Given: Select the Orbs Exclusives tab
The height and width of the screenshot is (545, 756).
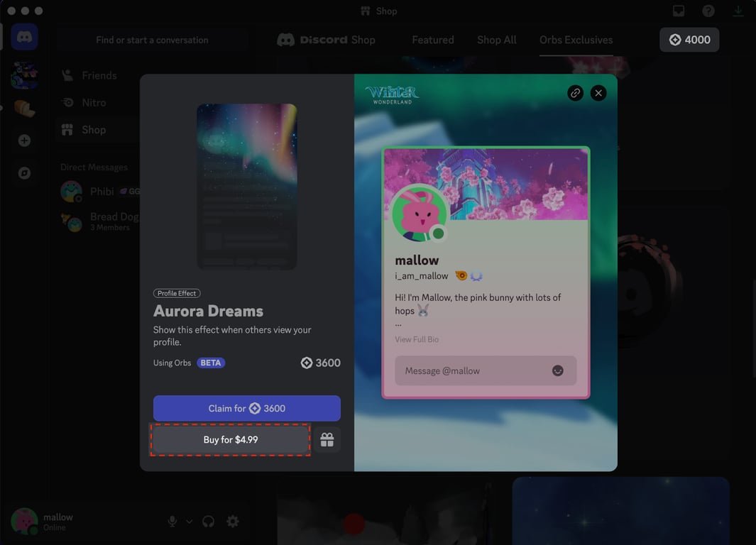Looking at the screenshot, I should (576, 40).
